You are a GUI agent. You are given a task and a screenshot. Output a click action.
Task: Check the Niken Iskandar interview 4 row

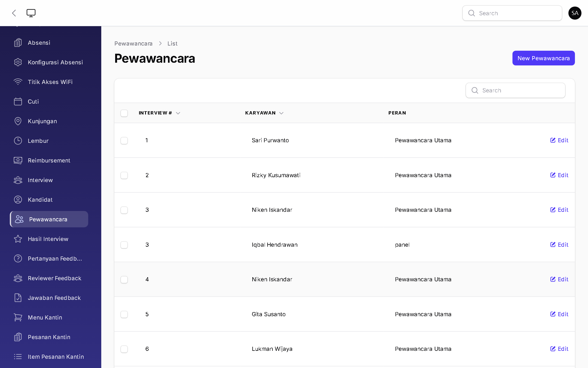pyautogui.click(x=124, y=280)
